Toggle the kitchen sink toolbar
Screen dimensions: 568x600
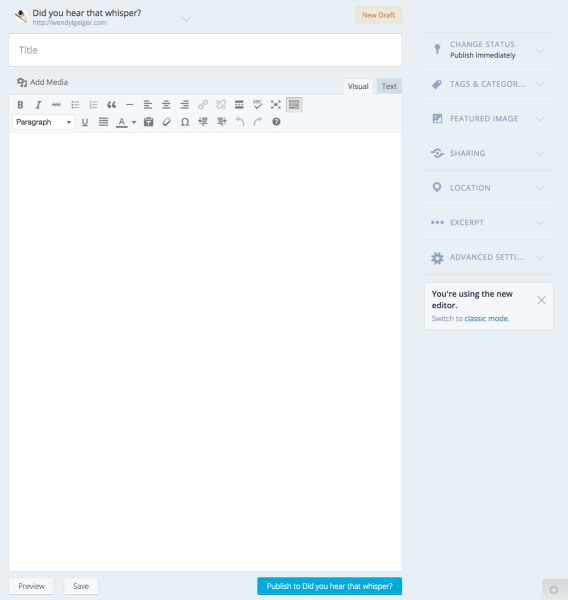coord(294,104)
